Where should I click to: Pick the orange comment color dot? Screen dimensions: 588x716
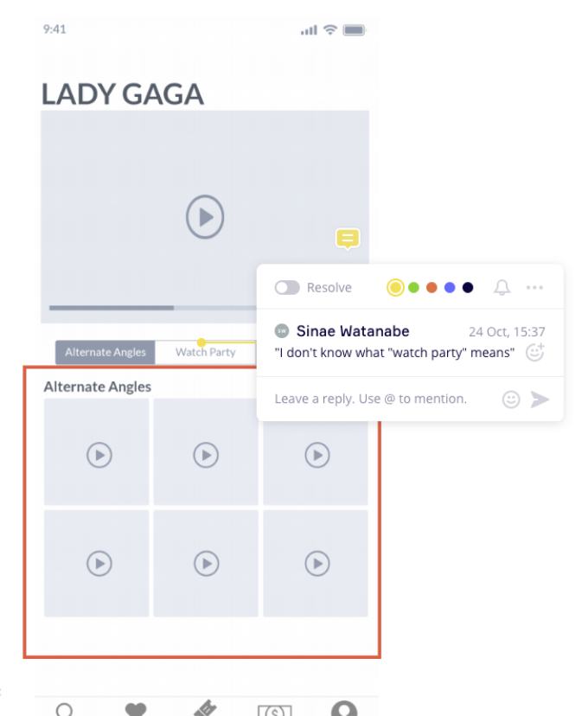click(x=431, y=288)
